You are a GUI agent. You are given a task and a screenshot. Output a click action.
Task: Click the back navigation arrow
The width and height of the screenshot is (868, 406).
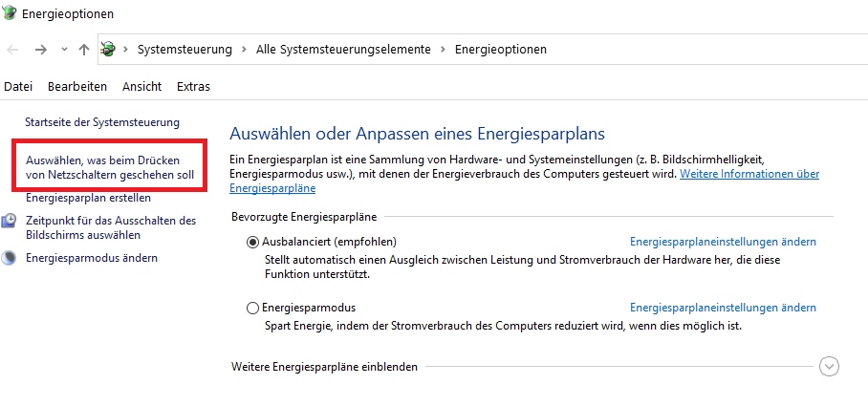pyautogui.click(x=13, y=49)
